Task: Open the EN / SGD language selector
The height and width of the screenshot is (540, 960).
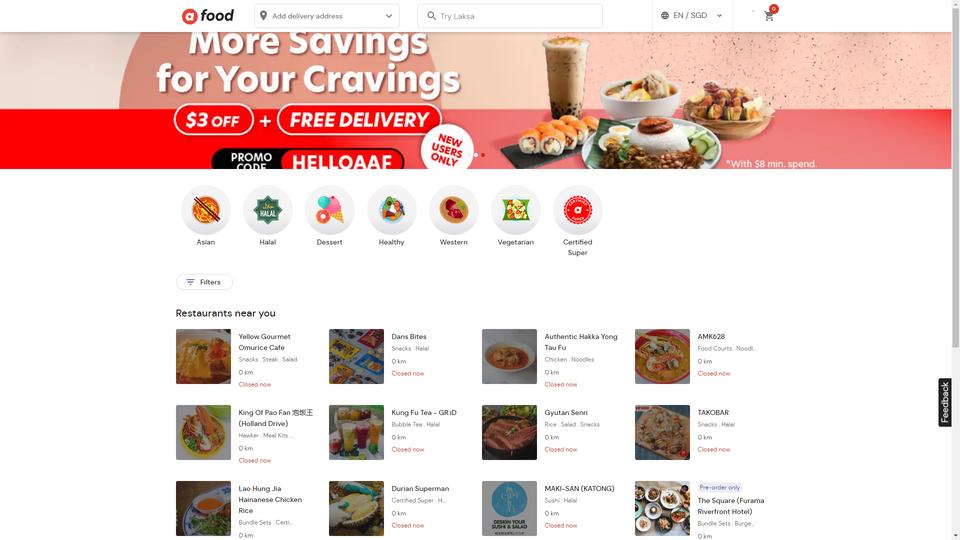Action: [x=692, y=15]
